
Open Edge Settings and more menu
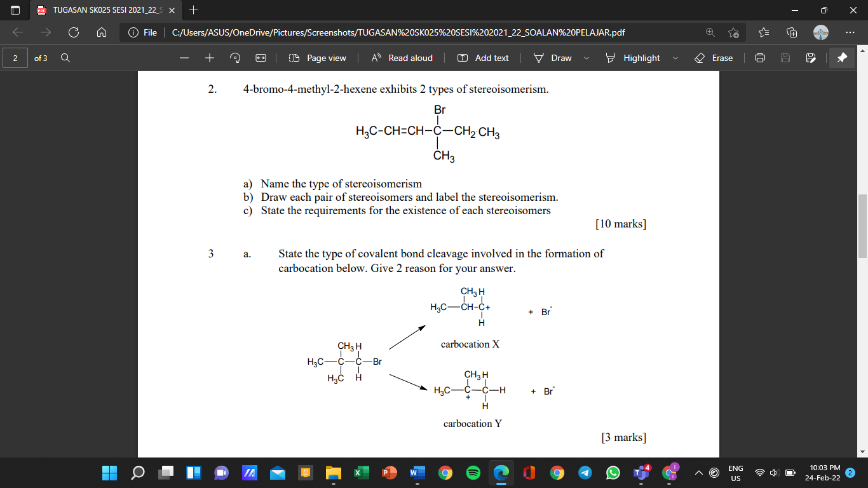tap(850, 32)
